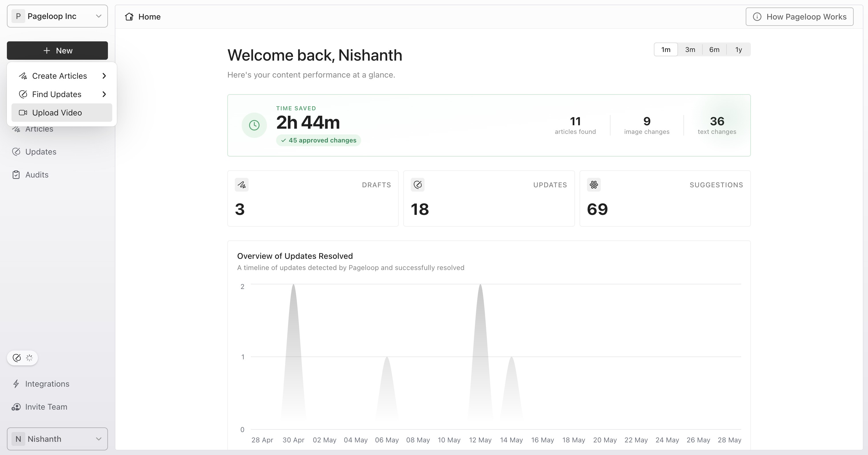Switch the time range to 3m

(x=690, y=50)
